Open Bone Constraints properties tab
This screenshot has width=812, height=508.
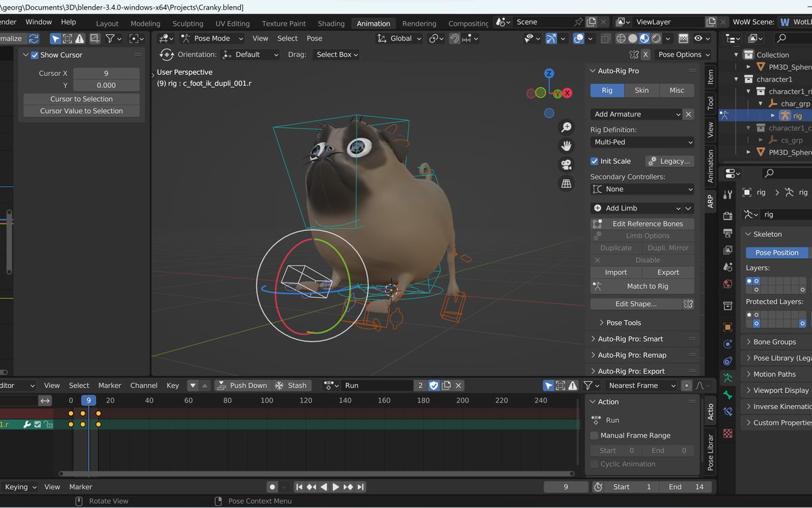[727, 411]
